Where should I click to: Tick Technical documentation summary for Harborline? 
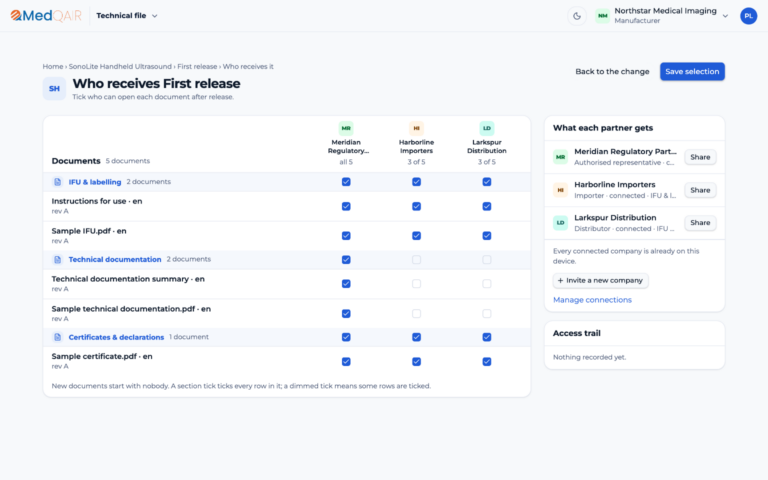(x=416, y=284)
